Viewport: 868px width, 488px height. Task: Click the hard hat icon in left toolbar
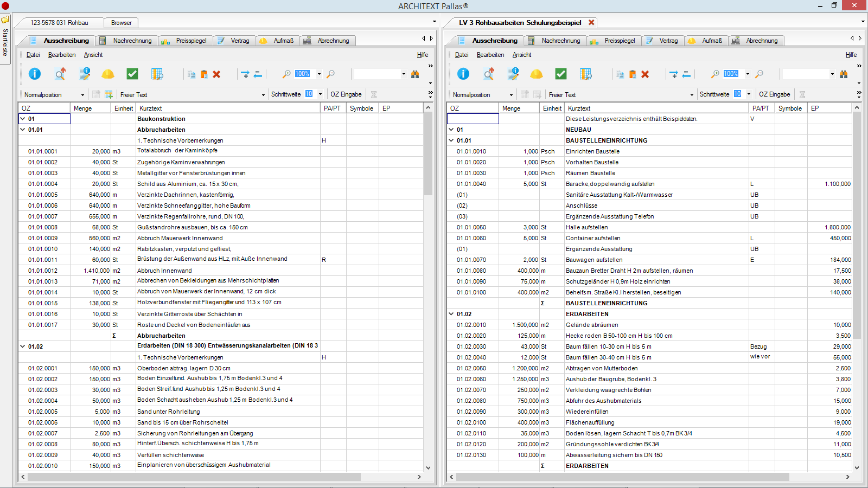pyautogui.click(x=108, y=74)
